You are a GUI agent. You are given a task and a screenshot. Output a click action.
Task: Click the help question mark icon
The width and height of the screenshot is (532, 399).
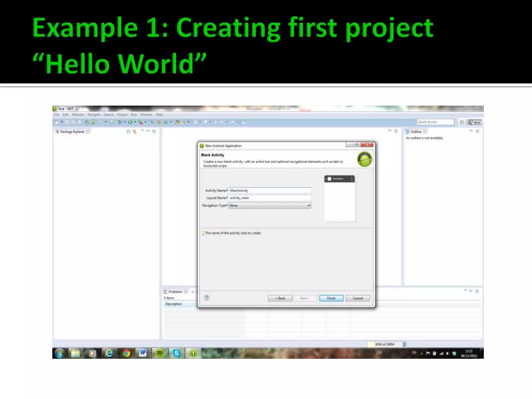pyautogui.click(x=207, y=298)
